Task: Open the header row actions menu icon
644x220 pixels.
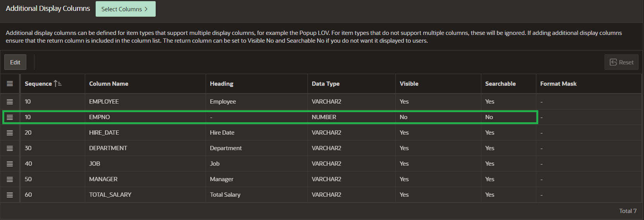Action: (10, 84)
